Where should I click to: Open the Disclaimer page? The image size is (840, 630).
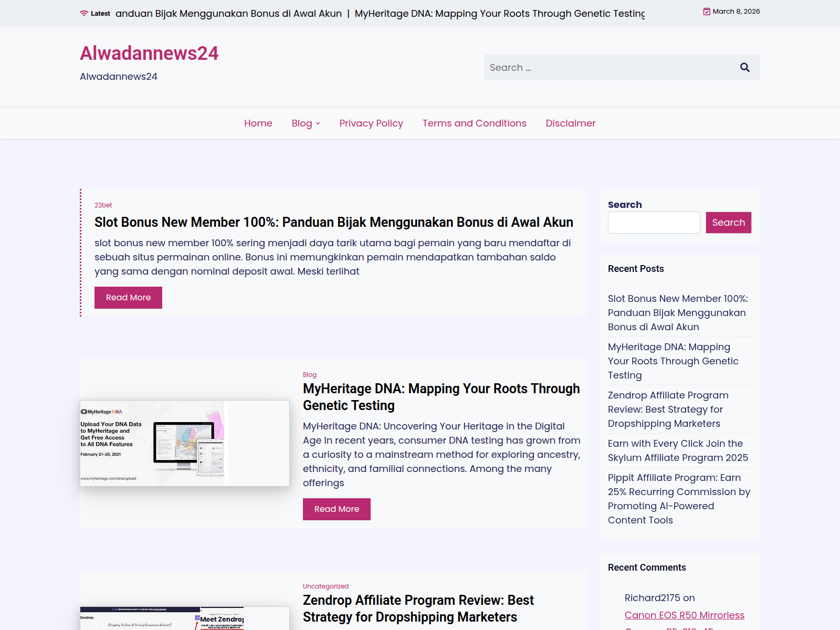pyautogui.click(x=571, y=123)
